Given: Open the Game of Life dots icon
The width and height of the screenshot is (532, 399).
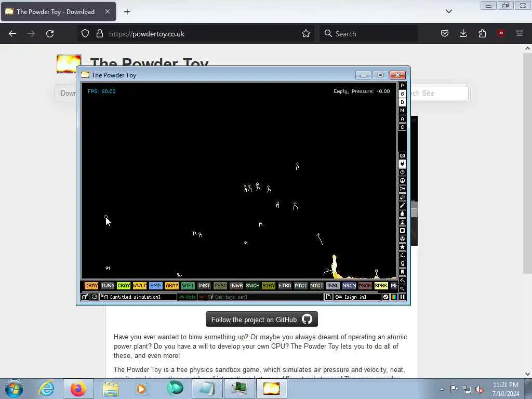Looking at the screenshot, I should click(402, 255).
